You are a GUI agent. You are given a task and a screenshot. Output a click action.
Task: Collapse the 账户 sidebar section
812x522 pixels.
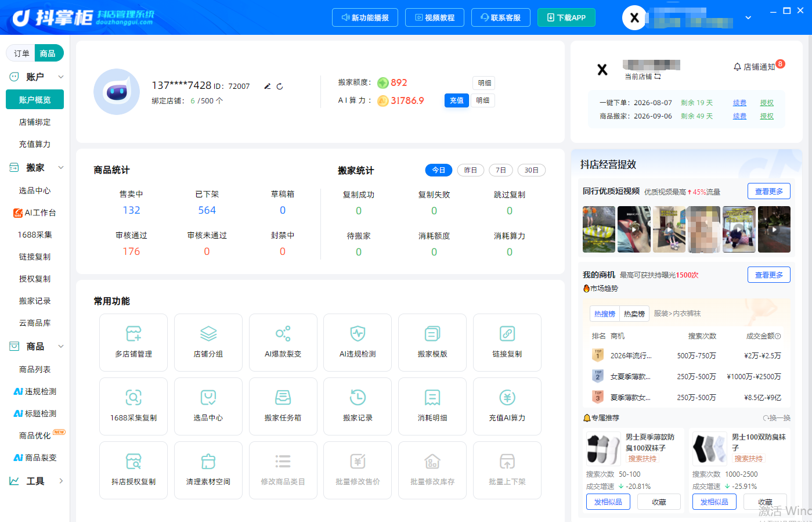pyautogui.click(x=61, y=77)
